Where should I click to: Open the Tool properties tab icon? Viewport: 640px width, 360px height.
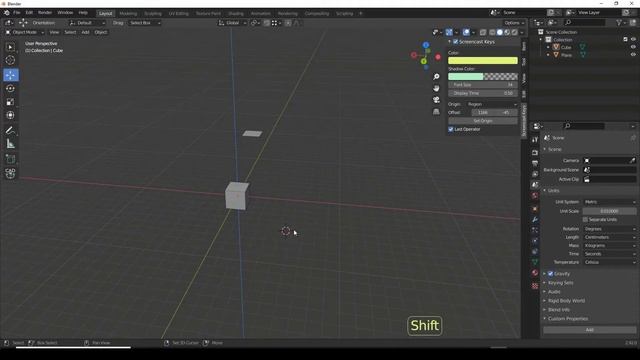[x=535, y=140]
